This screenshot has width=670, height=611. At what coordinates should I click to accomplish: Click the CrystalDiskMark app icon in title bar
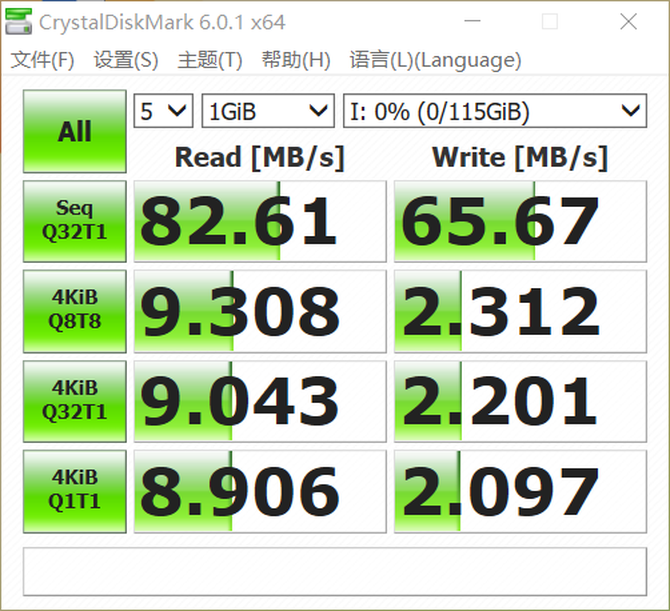pyautogui.click(x=20, y=21)
